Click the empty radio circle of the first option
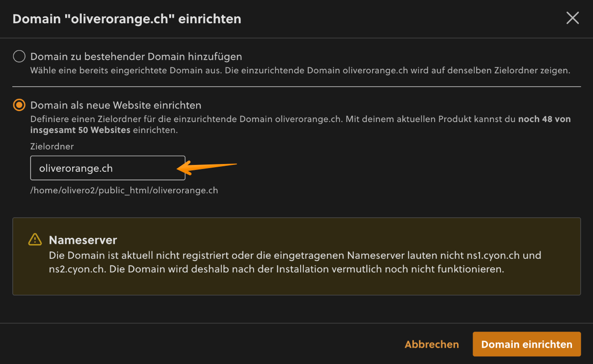 coord(19,56)
